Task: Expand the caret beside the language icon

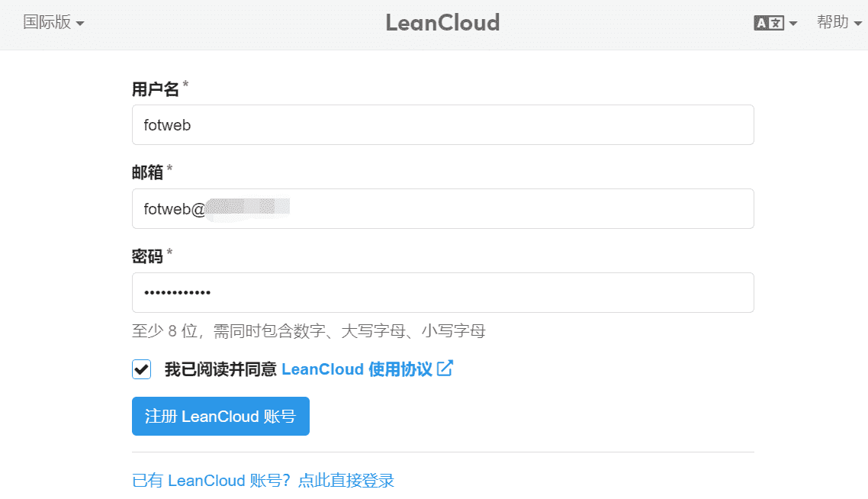Action: (x=793, y=23)
